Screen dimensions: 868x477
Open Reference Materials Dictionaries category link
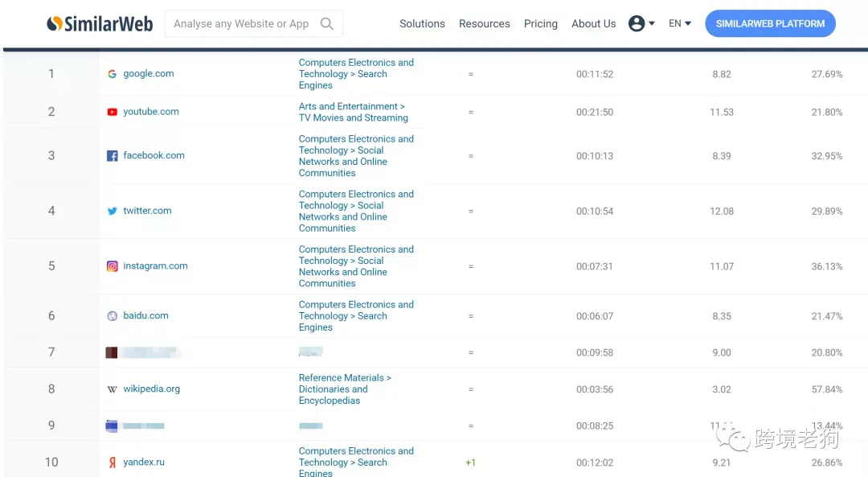[345, 389]
